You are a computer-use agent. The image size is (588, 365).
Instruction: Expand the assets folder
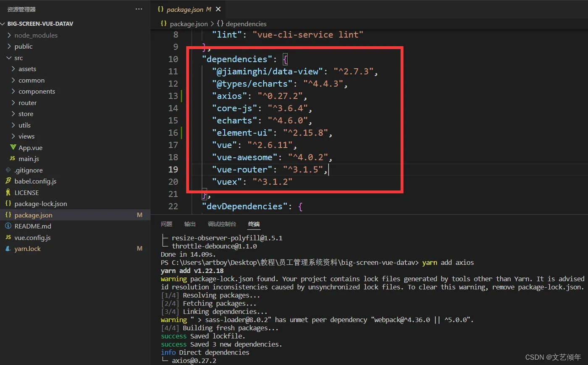point(13,69)
